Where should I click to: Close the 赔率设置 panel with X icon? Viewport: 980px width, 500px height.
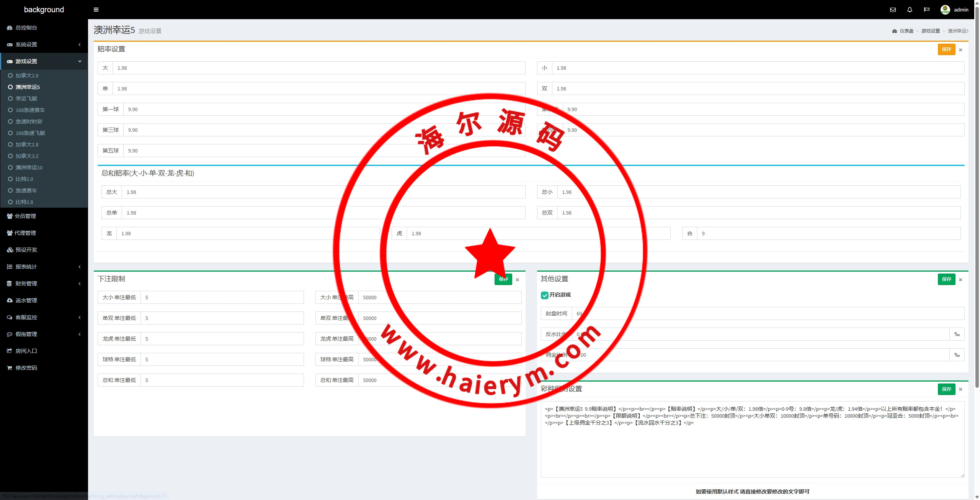coord(960,50)
